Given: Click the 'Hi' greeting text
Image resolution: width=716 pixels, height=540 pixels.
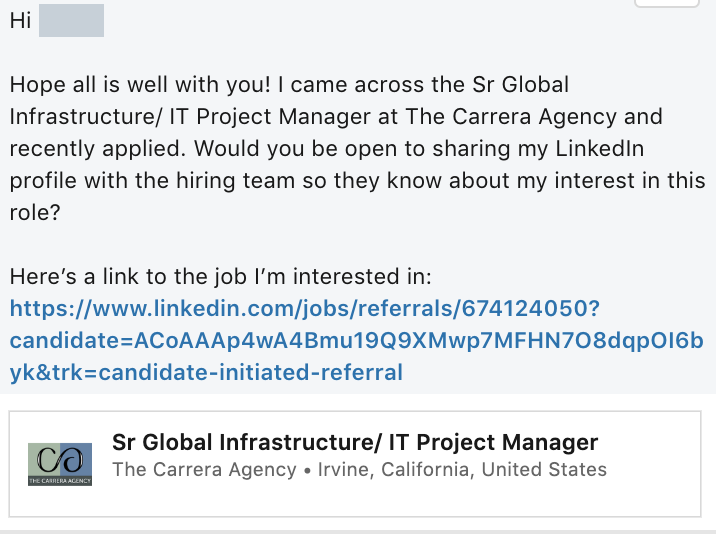Looking at the screenshot, I should point(21,21).
